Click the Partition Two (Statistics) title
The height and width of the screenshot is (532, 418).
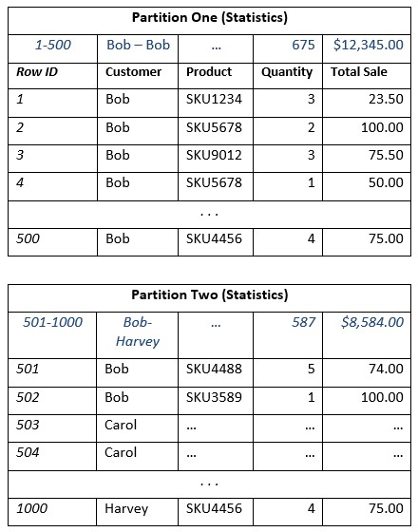pyautogui.click(x=209, y=294)
